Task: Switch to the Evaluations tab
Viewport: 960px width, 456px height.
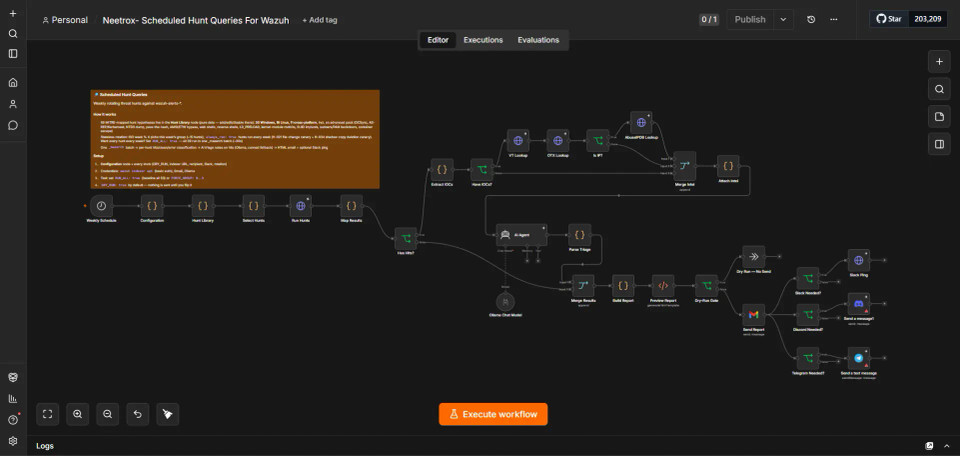Action: pos(538,40)
